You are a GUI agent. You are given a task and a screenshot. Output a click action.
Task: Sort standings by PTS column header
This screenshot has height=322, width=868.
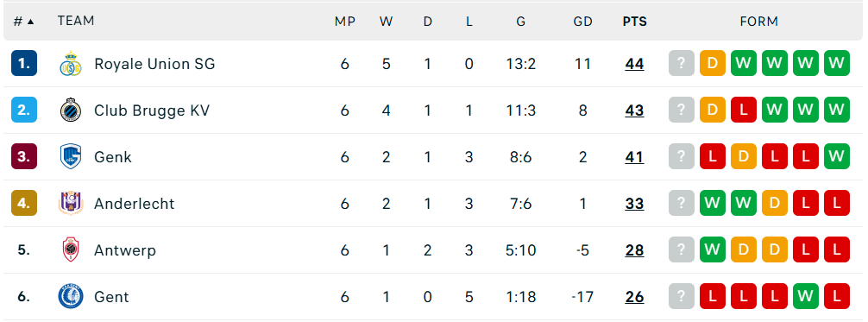634,22
